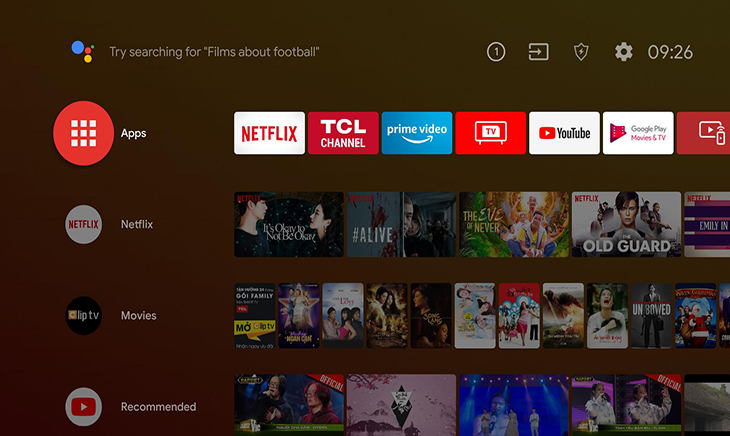The image size is (730, 436).
Task: Click the search prompt about football films
Action: click(214, 52)
